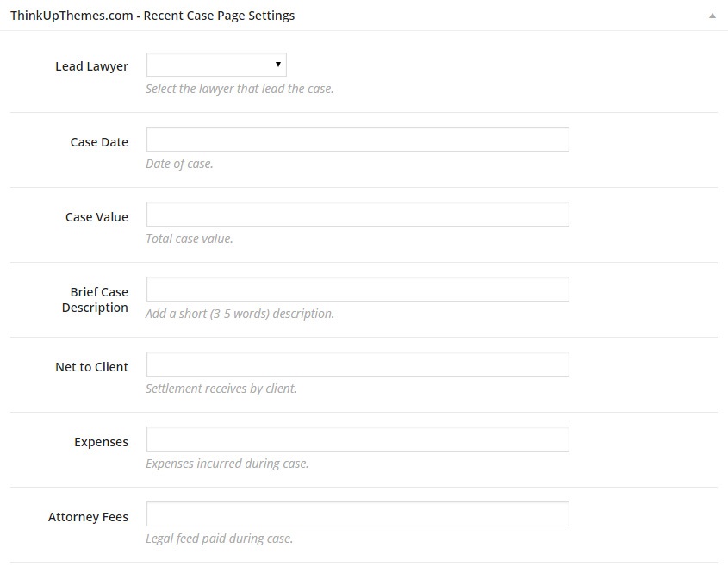Click the Lead Lawyer label

91,66
